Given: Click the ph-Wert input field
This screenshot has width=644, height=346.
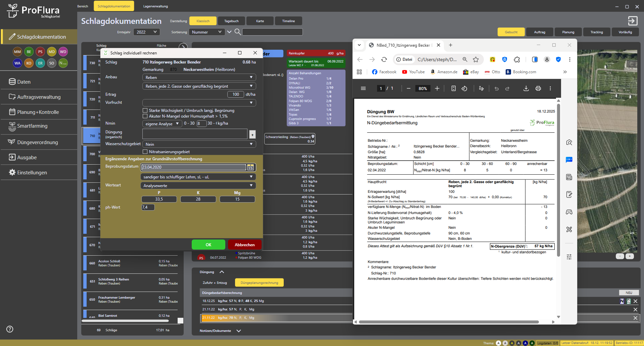Looking at the screenshot, I should [x=148, y=207].
